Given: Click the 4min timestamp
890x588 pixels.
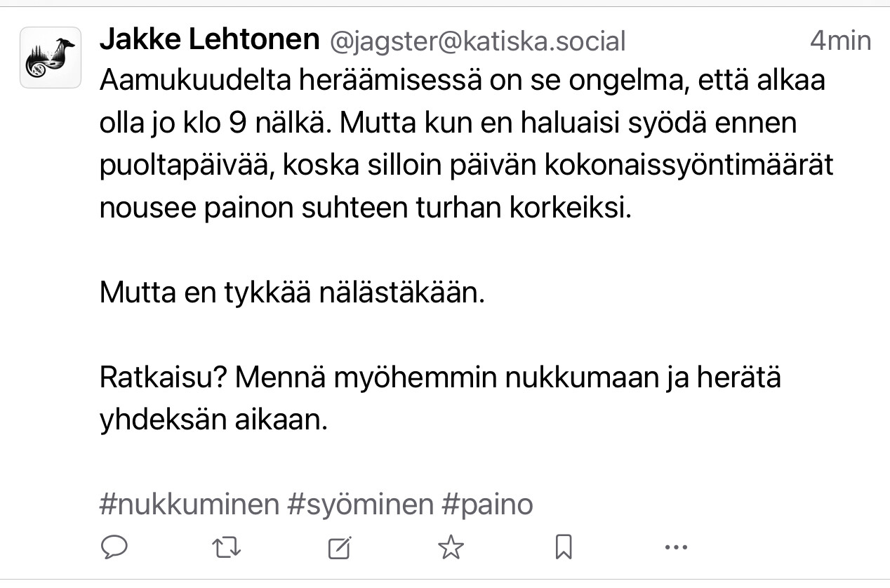Looking at the screenshot, I should [840, 41].
